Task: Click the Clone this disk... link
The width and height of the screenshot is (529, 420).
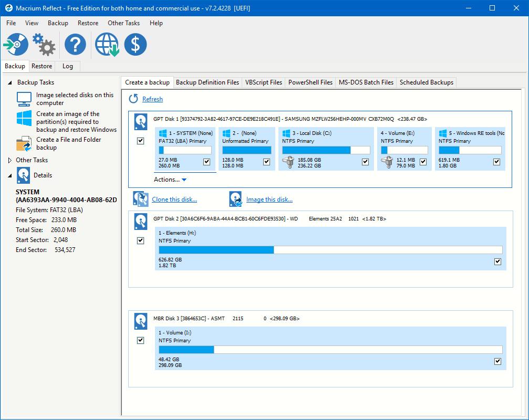Action: point(174,199)
